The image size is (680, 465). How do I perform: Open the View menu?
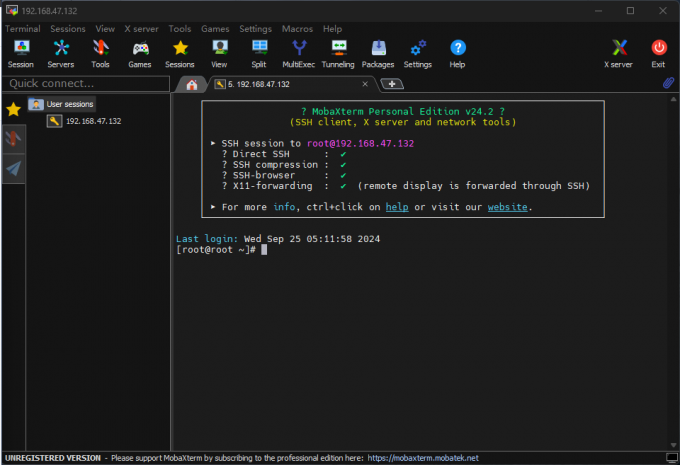[x=105, y=29]
